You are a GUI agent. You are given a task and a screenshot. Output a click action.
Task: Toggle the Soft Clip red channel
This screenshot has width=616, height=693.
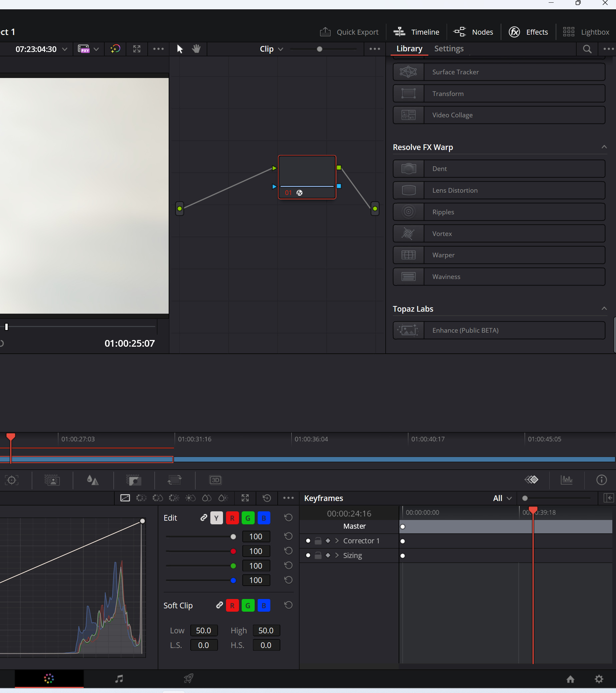232,606
